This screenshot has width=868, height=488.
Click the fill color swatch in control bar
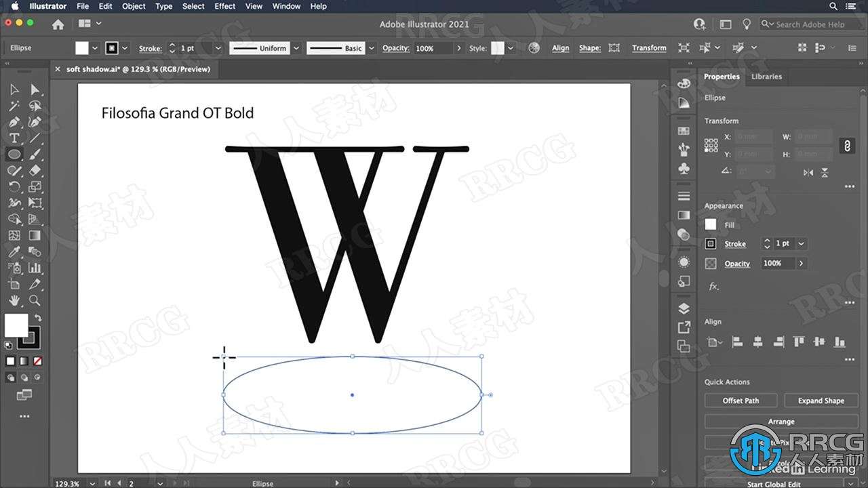tap(81, 48)
